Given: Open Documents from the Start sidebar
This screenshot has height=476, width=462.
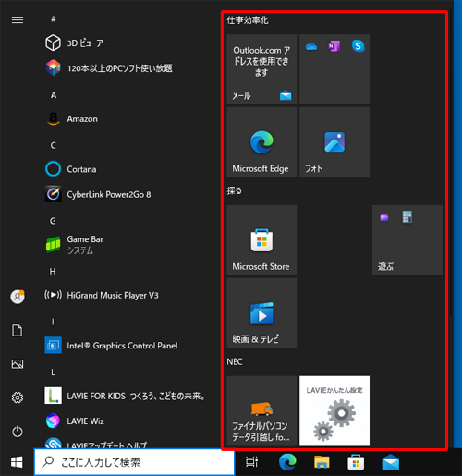Looking at the screenshot, I should [18, 331].
